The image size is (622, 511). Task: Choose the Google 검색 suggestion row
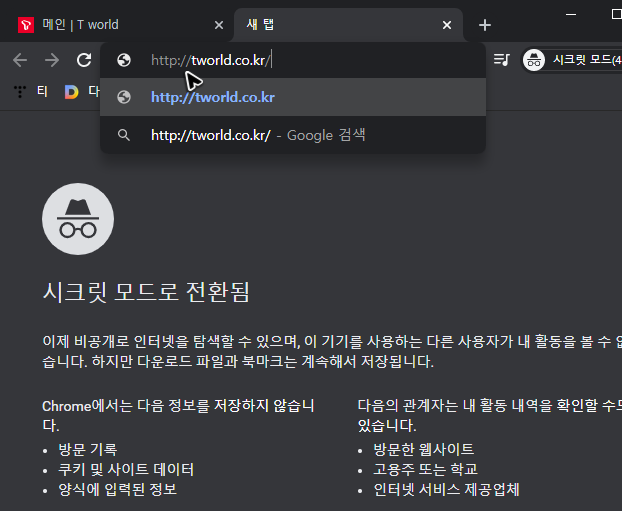293,135
